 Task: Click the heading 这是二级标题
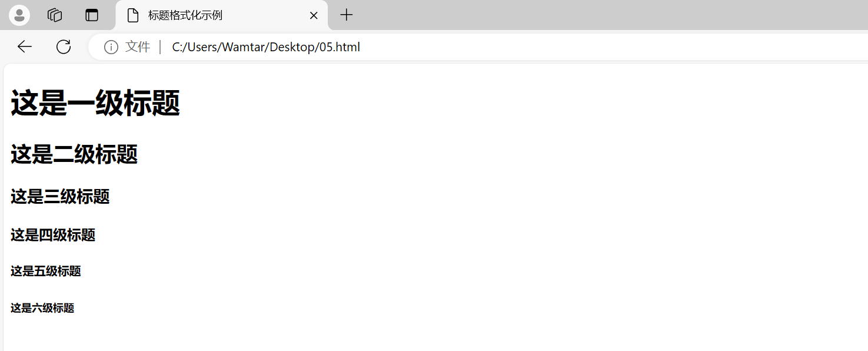[74, 154]
